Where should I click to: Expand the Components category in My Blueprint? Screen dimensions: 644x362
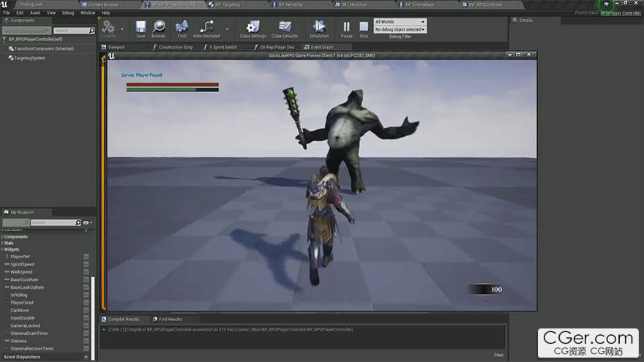click(2, 237)
